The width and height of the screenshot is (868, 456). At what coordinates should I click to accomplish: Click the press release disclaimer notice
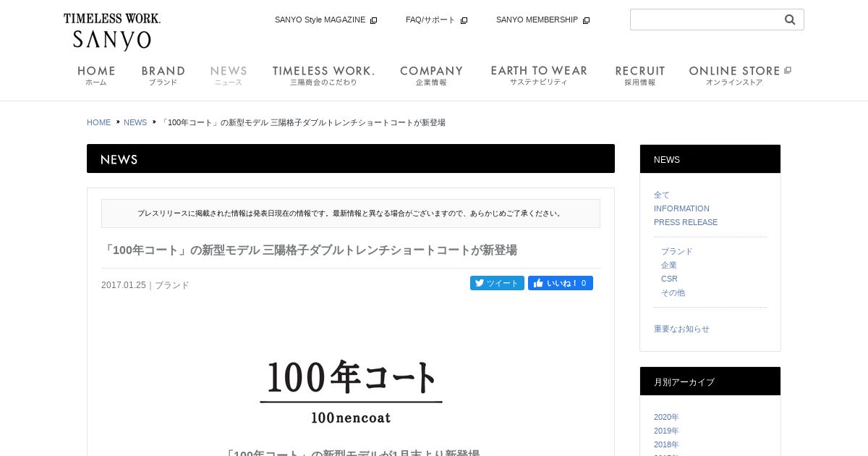point(351,214)
